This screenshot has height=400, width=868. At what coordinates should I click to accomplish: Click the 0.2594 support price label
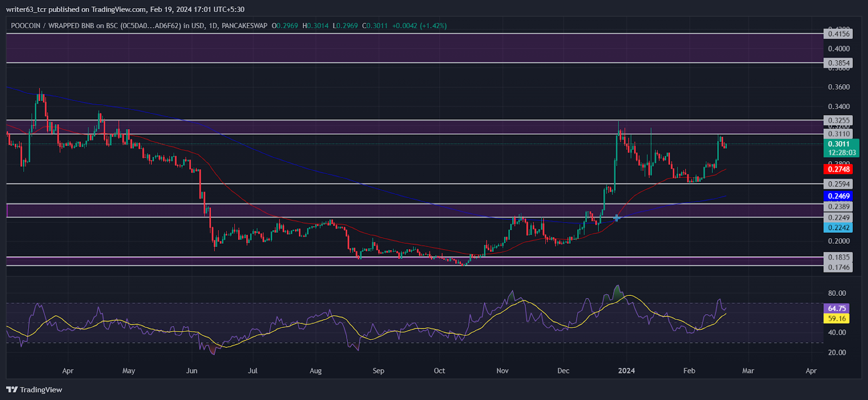(839, 184)
